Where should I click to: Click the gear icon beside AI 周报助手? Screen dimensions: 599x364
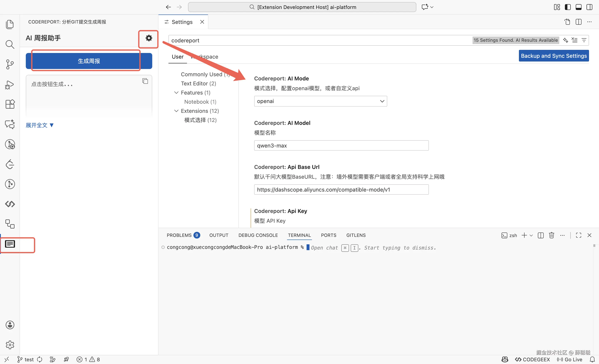pyautogui.click(x=149, y=38)
